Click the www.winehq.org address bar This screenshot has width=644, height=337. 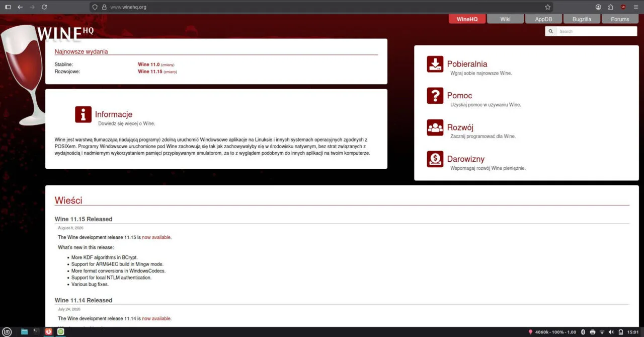point(321,7)
